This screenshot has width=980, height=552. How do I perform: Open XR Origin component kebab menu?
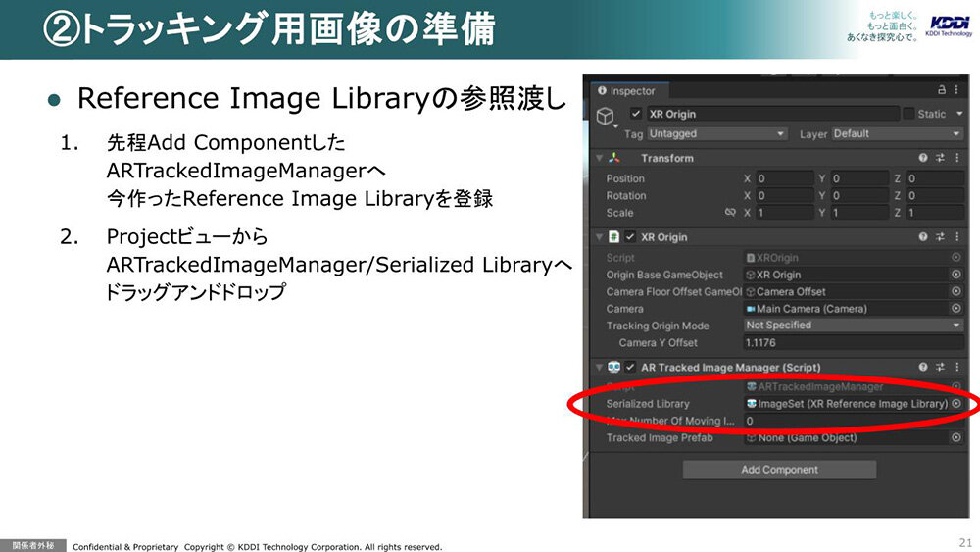(x=956, y=237)
